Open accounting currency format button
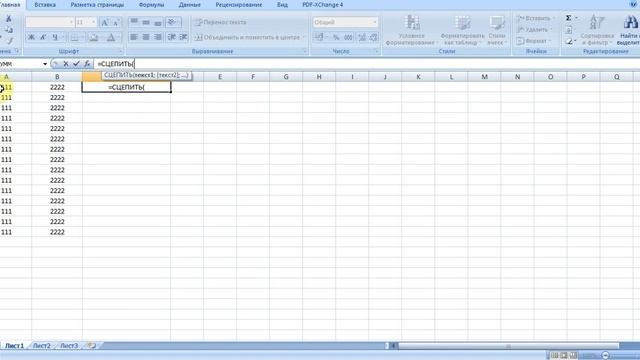 click(x=319, y=37)
